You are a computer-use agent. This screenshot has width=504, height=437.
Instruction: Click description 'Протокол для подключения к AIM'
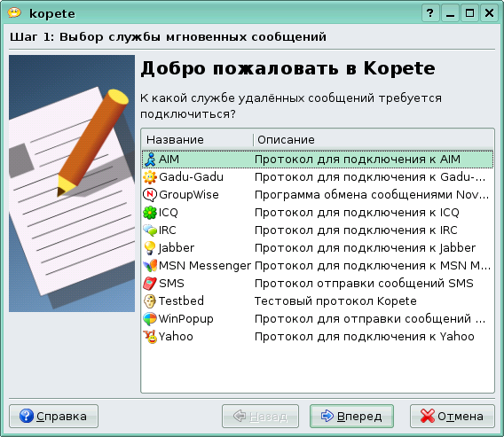(358, 160)
